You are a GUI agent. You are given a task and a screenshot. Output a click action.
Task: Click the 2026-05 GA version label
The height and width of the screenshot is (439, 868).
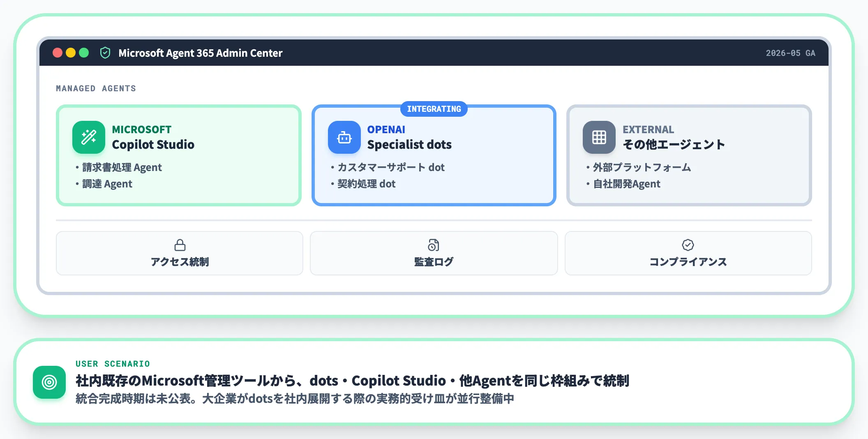(x=791, y=53)
